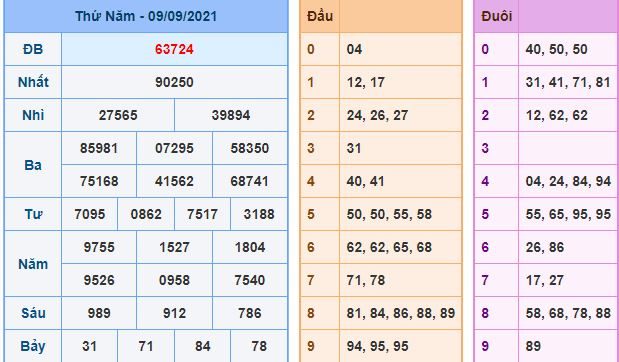Select Đầu row 0 value 04

pos(354,49)
